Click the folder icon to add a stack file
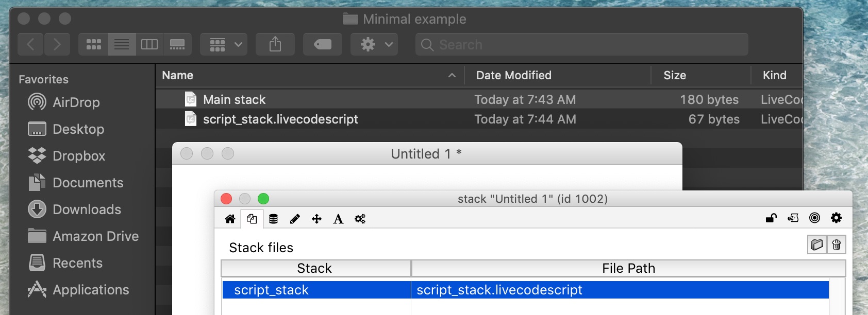 tap(817, 244)
